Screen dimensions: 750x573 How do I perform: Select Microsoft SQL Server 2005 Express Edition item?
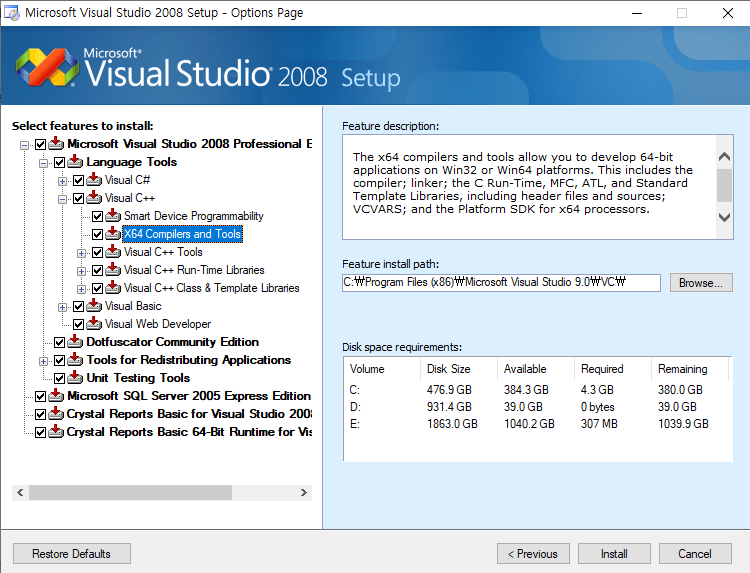(x=189, y=396)
